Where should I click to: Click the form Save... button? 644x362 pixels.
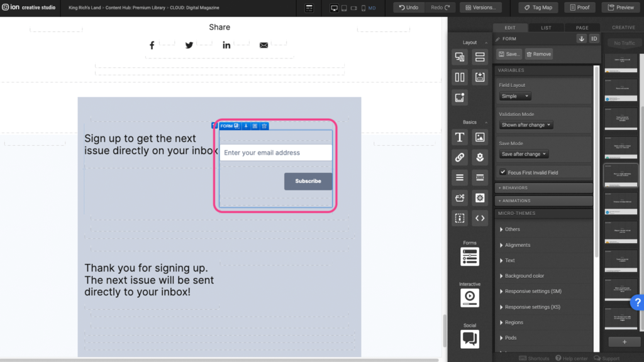point(509,54)
